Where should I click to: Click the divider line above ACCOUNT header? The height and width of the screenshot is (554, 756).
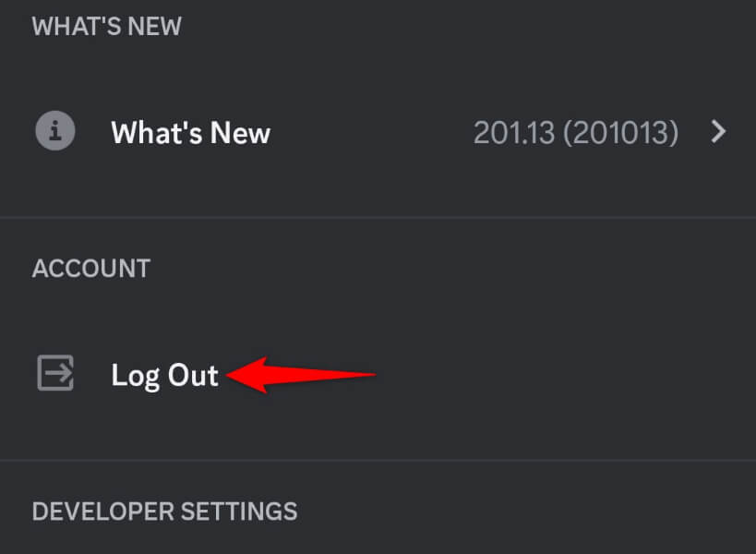coord(378,218)
